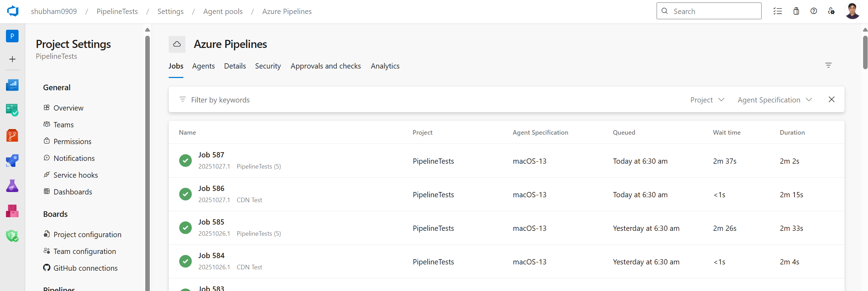
Task: Open the Boards hub icon in sidebar
Action: (x=12, y=110)
